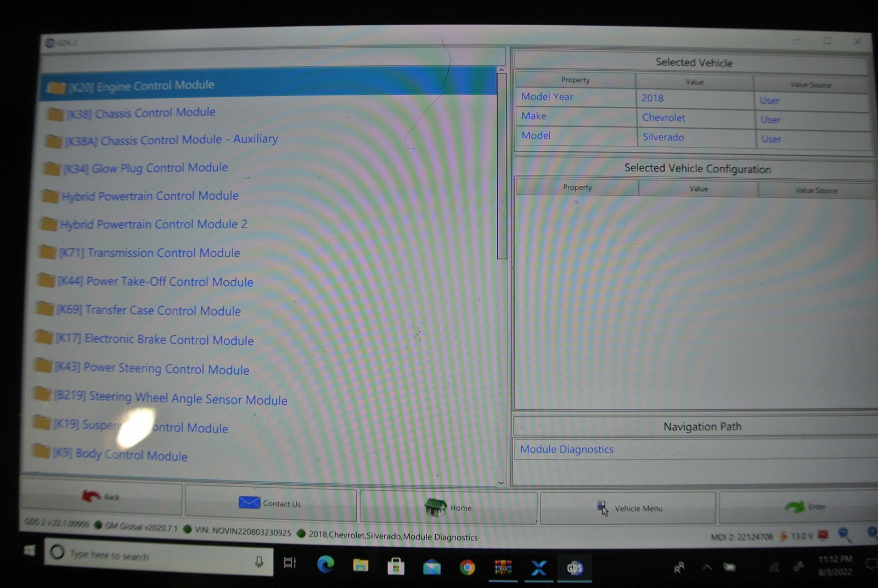Click the MDI 2: 22124708 status entry
Image resolution: width=878 pixels, height=588 pixels.
click(742, 536)
